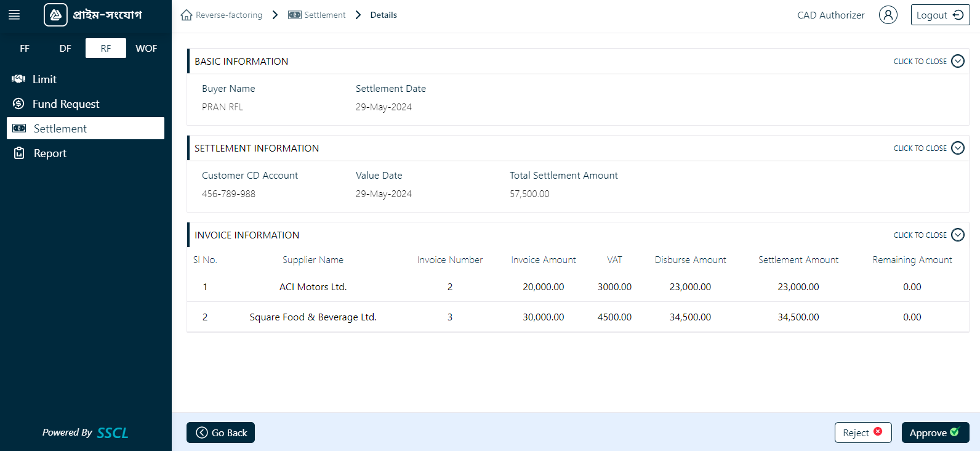Click total settlement amount 57,500.00
980x451 pixels.
pyautogui.click(x=529, y=193)
